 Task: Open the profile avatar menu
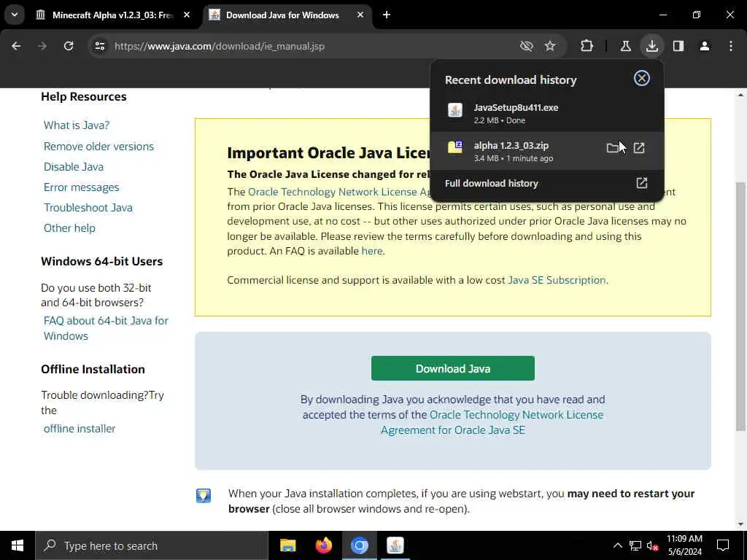pyautogui.click(x=705, y=46)
